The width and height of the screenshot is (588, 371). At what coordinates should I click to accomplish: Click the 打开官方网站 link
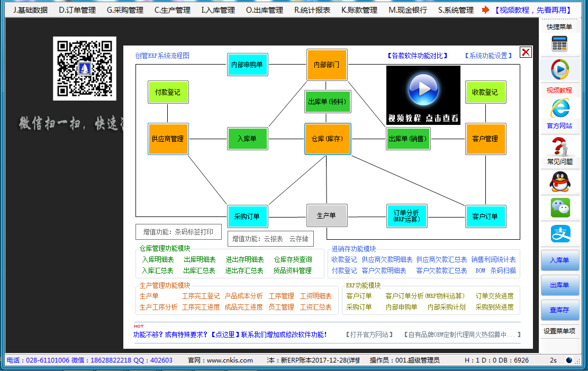click(369, 334)
